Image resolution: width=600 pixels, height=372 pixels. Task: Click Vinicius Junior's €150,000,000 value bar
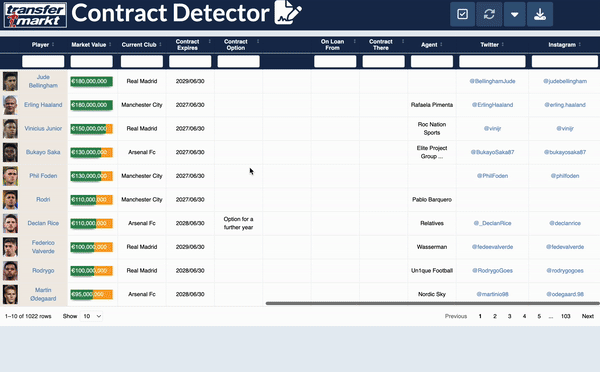(91, 129)
